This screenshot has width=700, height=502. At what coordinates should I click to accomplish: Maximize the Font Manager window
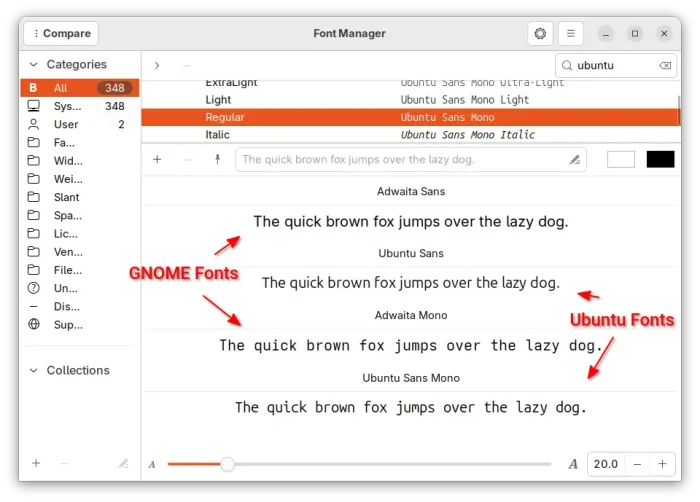pos(635,33)
